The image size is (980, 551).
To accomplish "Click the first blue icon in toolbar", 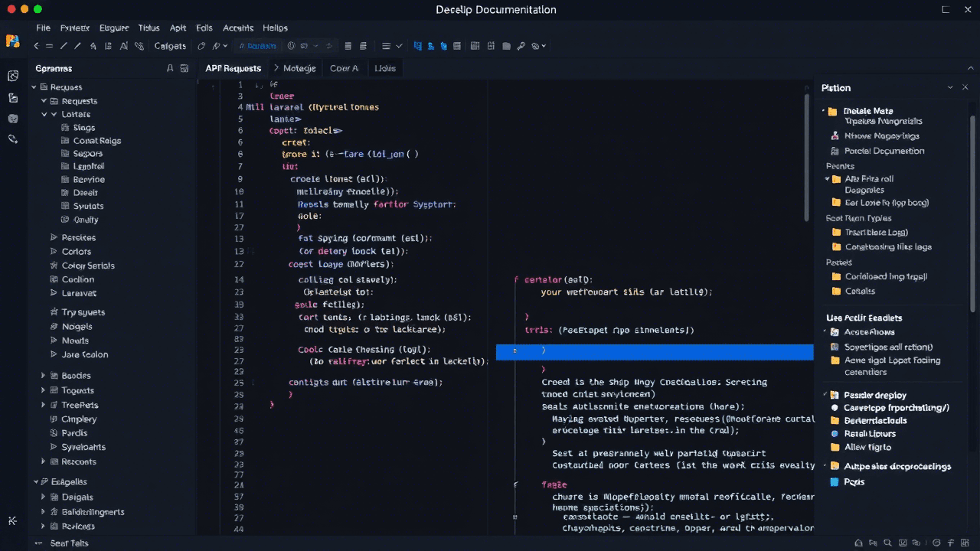I will (417, 46).
